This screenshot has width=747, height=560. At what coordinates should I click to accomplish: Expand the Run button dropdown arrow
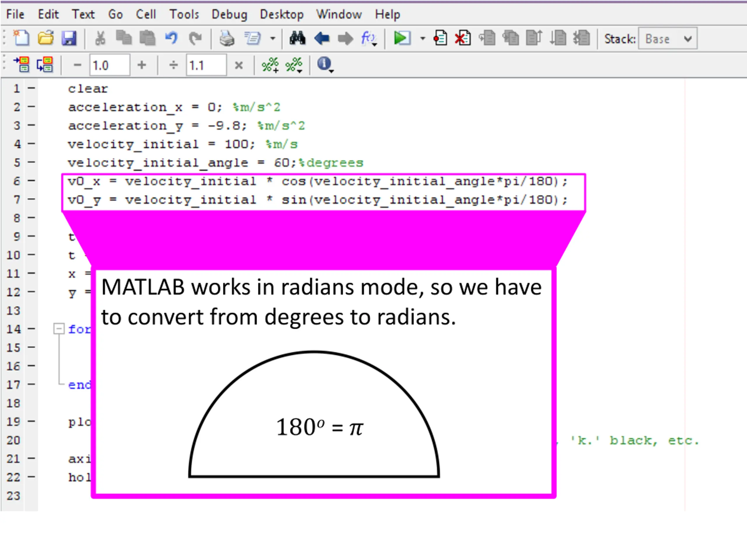[423, 38]
